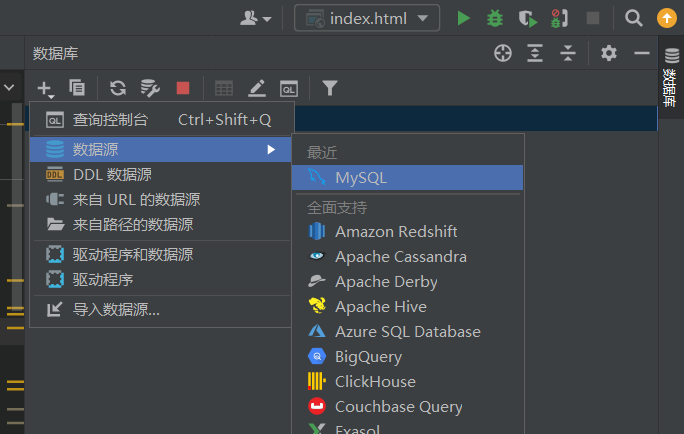The height and width of the screenshot is (434, 684).
Task: Choose 查询控制台 menu entry
Action: point(162,120)
